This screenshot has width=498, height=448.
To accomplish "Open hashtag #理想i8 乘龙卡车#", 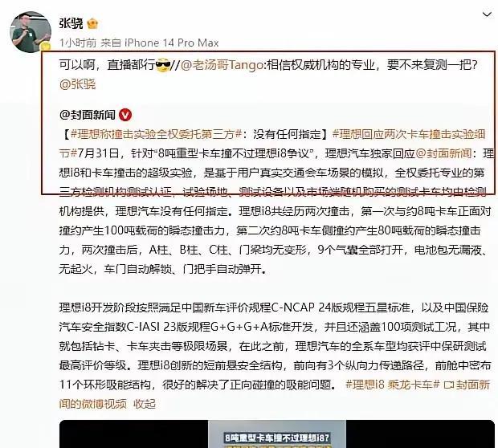I will click(393, 385).
